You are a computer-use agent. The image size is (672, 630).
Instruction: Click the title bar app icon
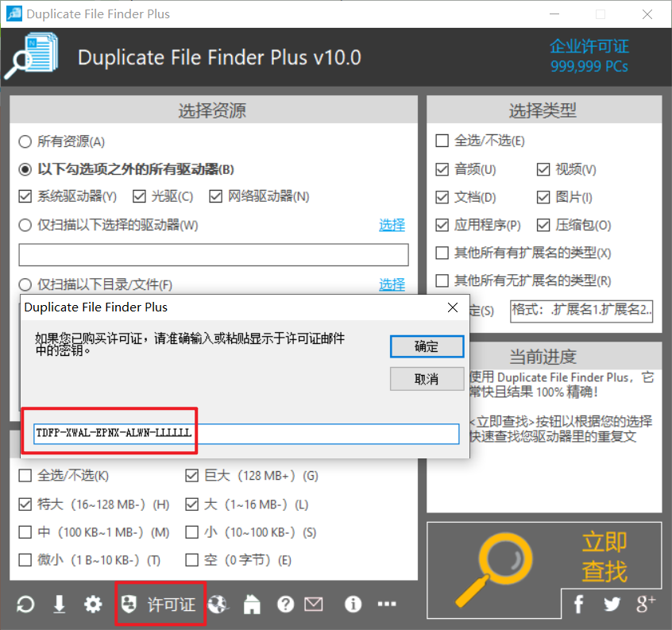pyautogui.click(x=14, y=14)
